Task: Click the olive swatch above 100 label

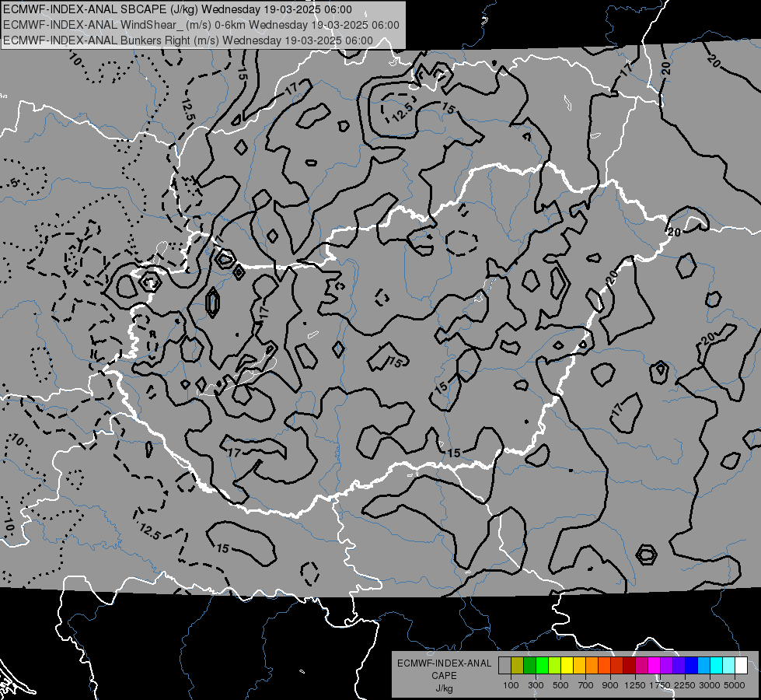Action: pyautogui.click(x=518, y=666)
